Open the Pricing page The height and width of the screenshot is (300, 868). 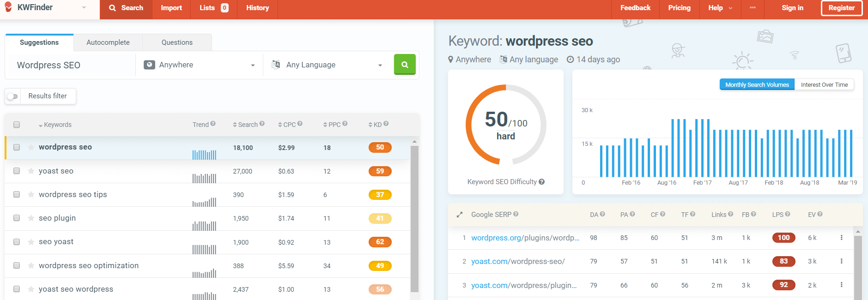[679, 8]
